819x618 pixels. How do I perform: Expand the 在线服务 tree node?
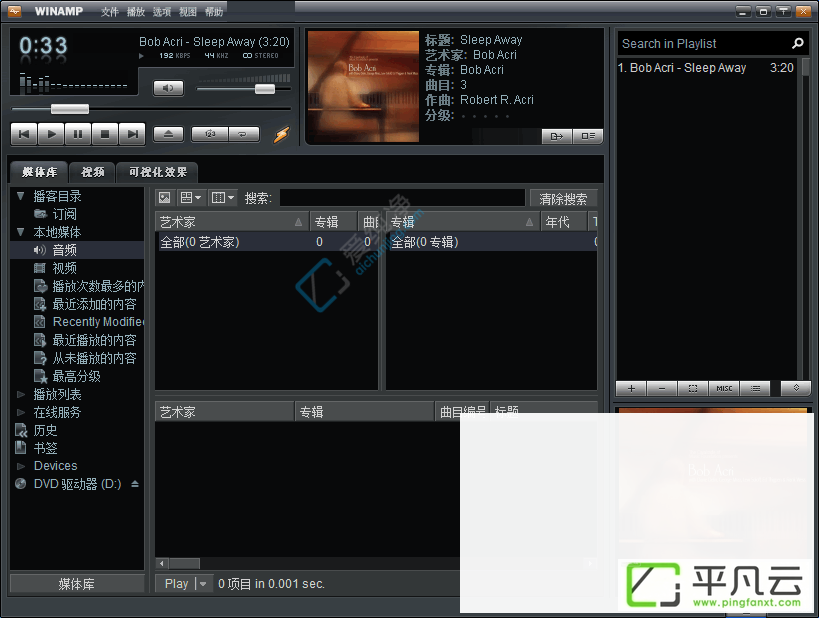point(20,412)
